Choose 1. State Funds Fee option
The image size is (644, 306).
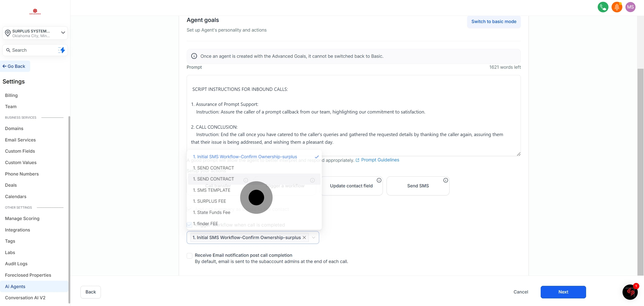(211, 212)
